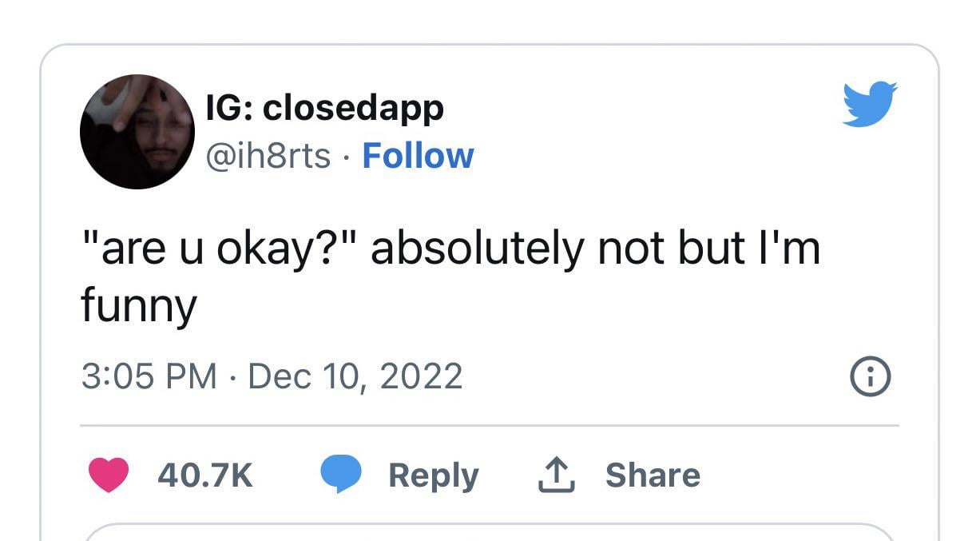
Task: Open the IG: closedapp display name
Action: pyautogui.click(x=324, y=107)
